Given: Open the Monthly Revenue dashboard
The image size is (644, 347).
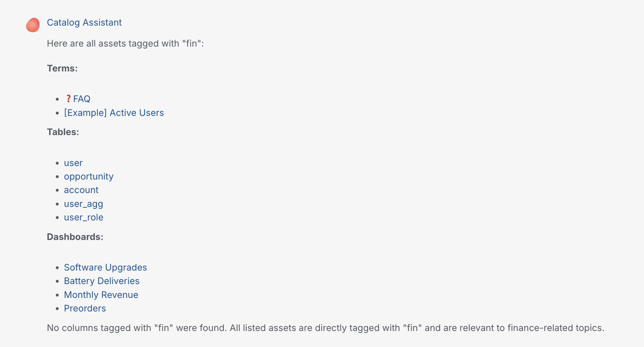Looking at the screenshot, I should (x=101, y=295).
